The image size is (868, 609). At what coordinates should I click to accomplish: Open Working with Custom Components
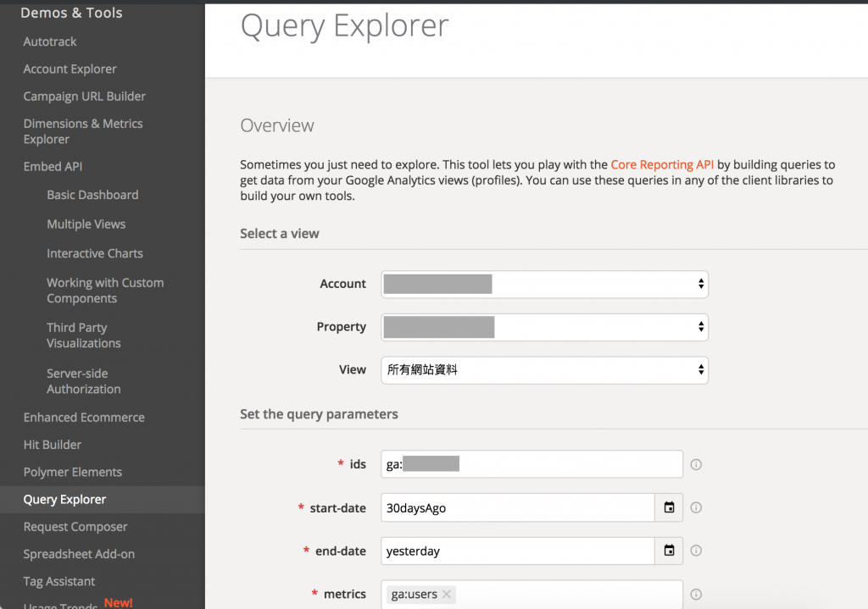tap(105, 291)
